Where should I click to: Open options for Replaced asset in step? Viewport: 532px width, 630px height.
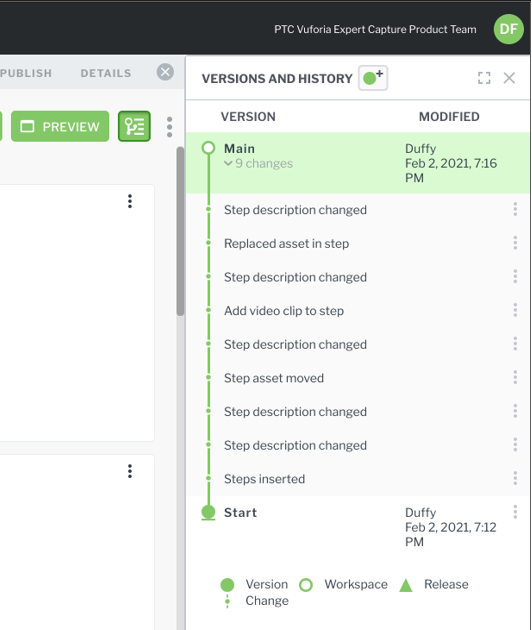515,243
